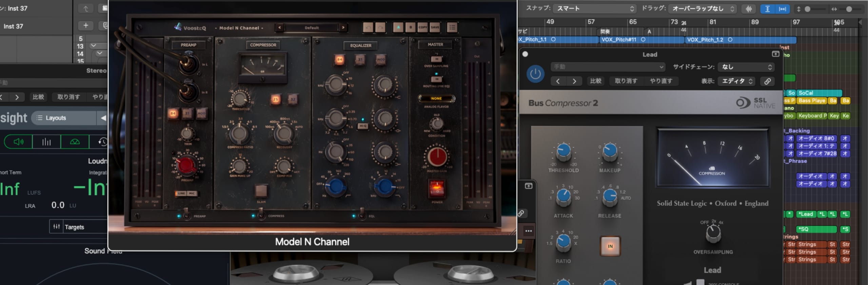
Task: Select the B state in Model N Channel
Action: (410, 27)
